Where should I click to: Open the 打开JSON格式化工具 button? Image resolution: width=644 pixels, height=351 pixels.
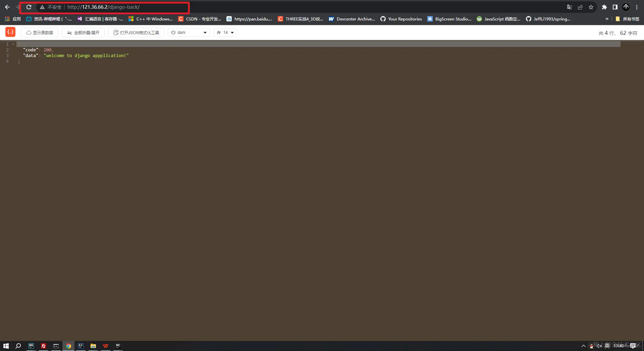[x=136, y=33]
